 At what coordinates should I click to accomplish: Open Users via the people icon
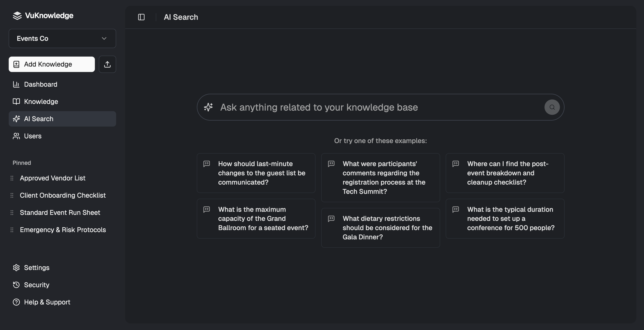tap(16, 136)
